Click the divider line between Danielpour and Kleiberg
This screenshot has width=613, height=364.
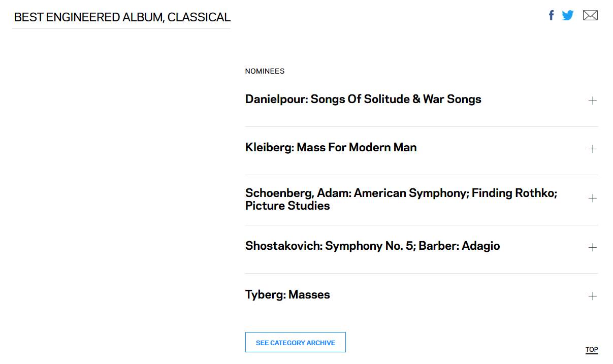[x=422, y=126]
